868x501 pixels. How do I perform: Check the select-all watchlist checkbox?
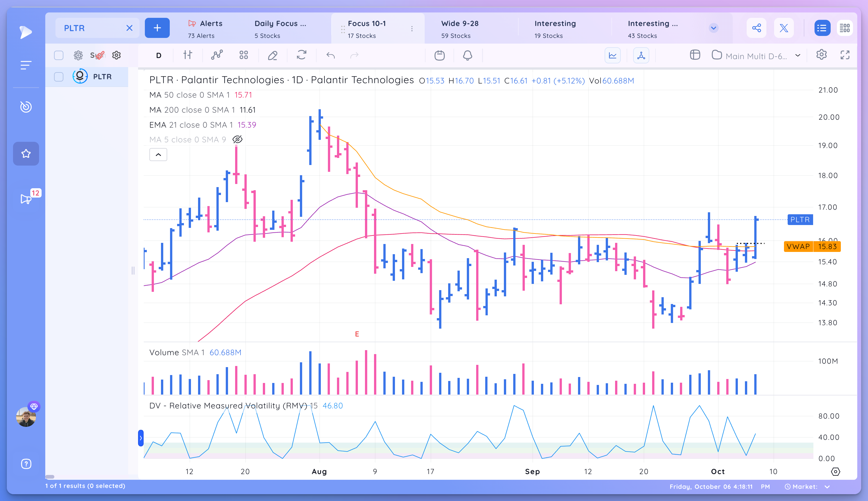click(x=59, y=55)
